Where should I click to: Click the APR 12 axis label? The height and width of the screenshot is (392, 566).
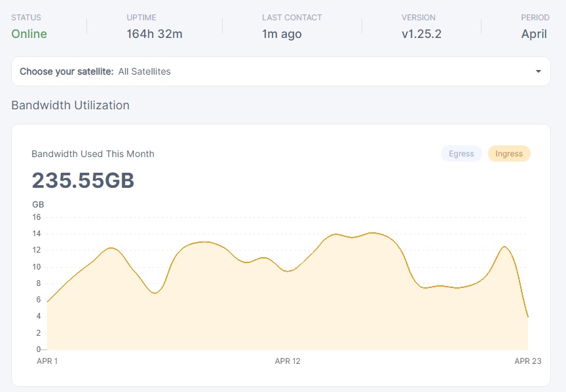tap(288, 361)
